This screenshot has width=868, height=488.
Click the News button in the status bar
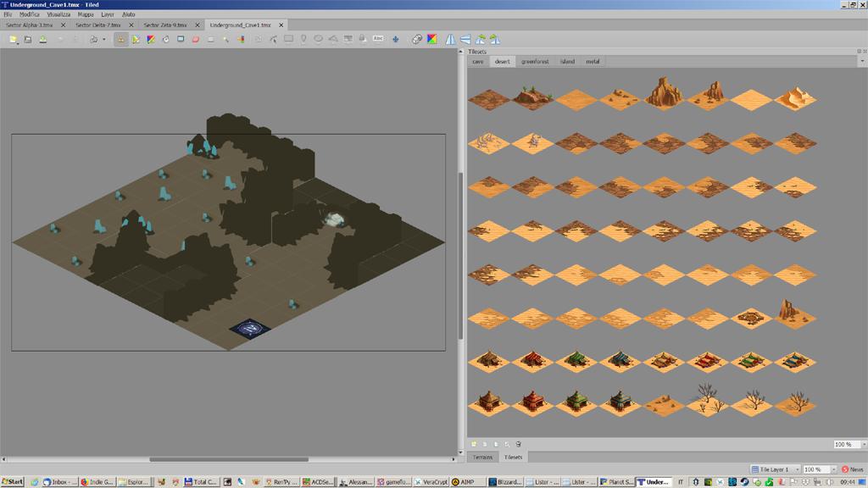(x=853, y=469)
